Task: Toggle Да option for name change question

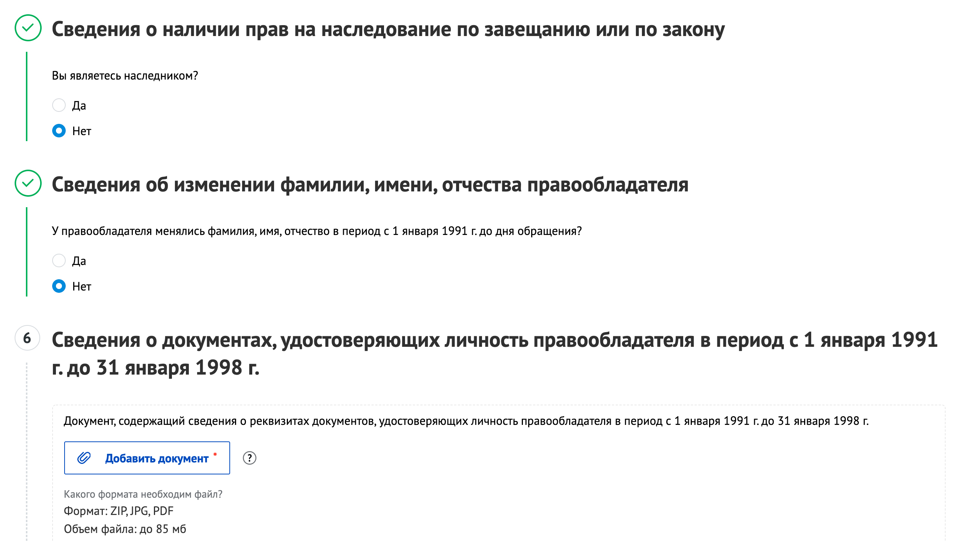Action: click(59, 260)
